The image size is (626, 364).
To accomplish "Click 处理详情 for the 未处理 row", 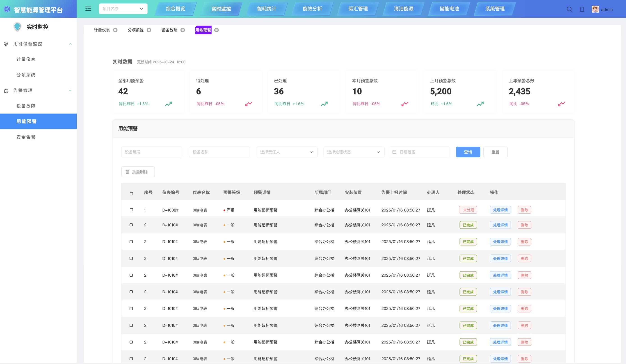I will tap(500, 210).
